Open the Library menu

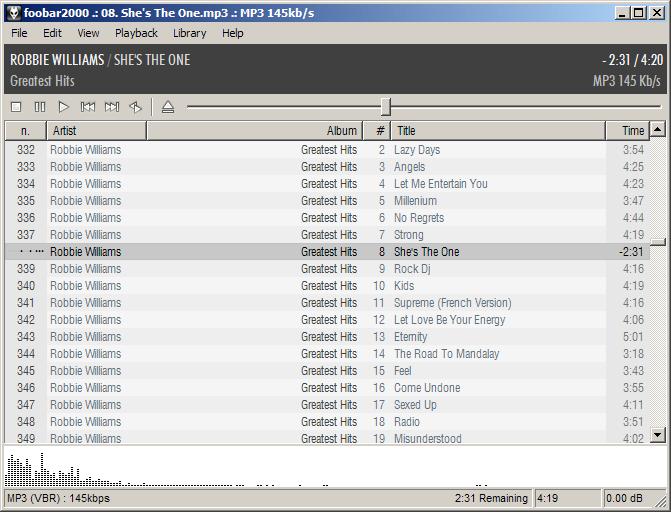(189, 33)
